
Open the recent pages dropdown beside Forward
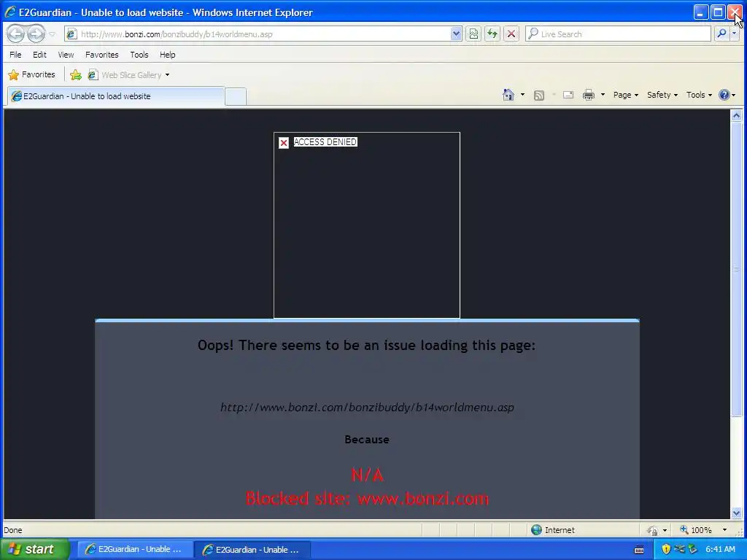(x=53, y=34)
